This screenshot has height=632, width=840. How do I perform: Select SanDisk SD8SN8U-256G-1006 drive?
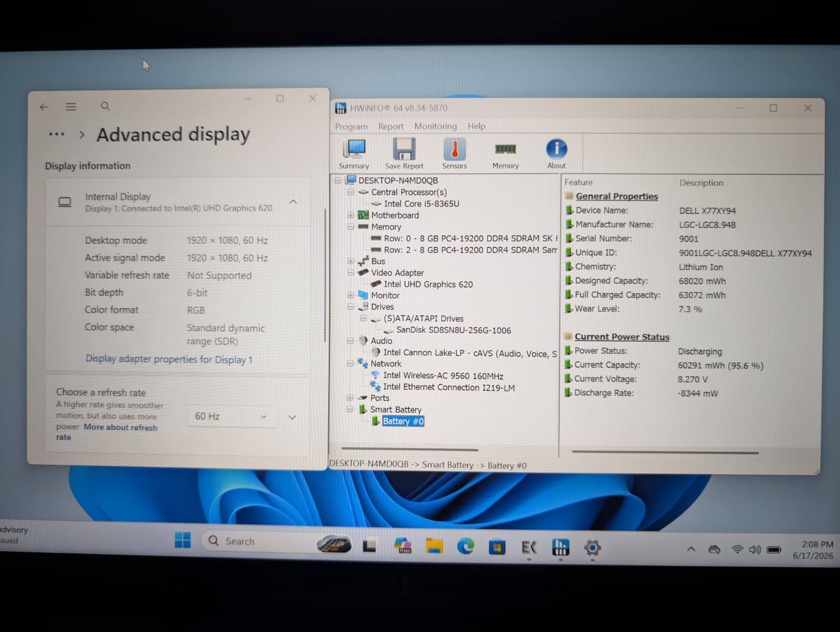454,330
